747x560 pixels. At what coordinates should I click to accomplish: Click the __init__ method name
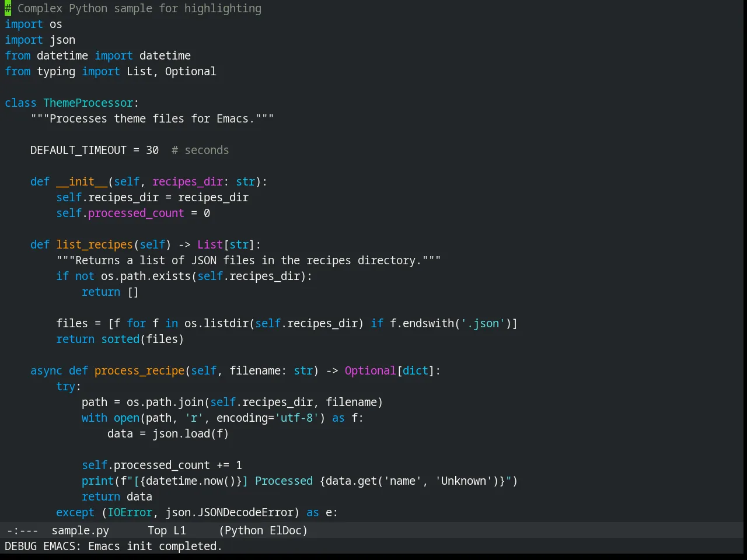82,181
